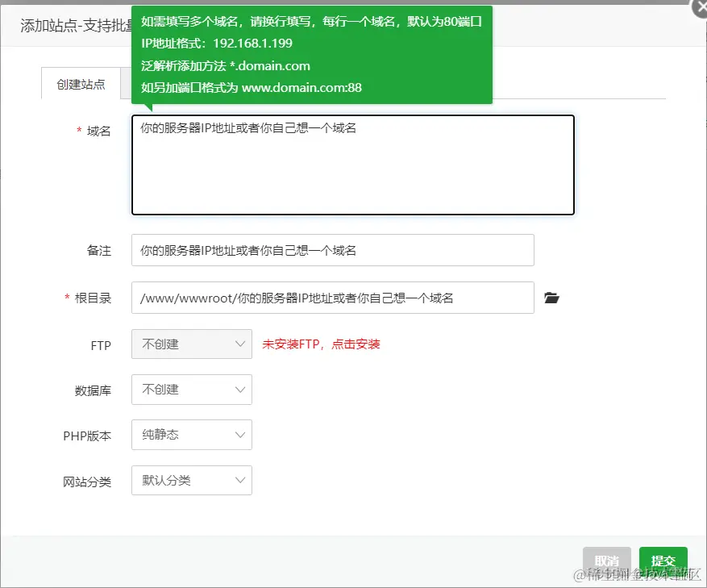Click the 数据库 field label
The height and width of the screenshot is (588, 707).
pyautogui.click(x=93, y=390)
